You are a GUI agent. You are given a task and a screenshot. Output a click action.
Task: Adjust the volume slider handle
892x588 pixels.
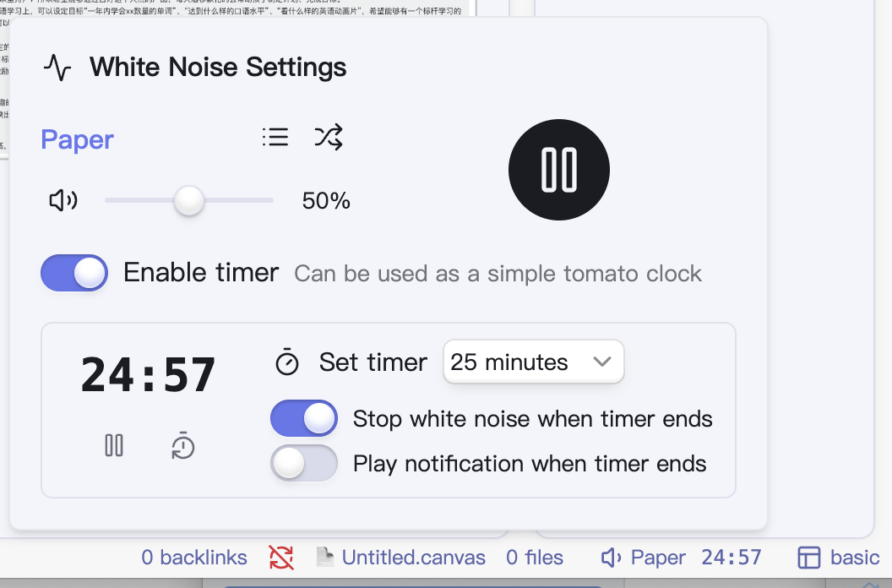pos(188,200)
